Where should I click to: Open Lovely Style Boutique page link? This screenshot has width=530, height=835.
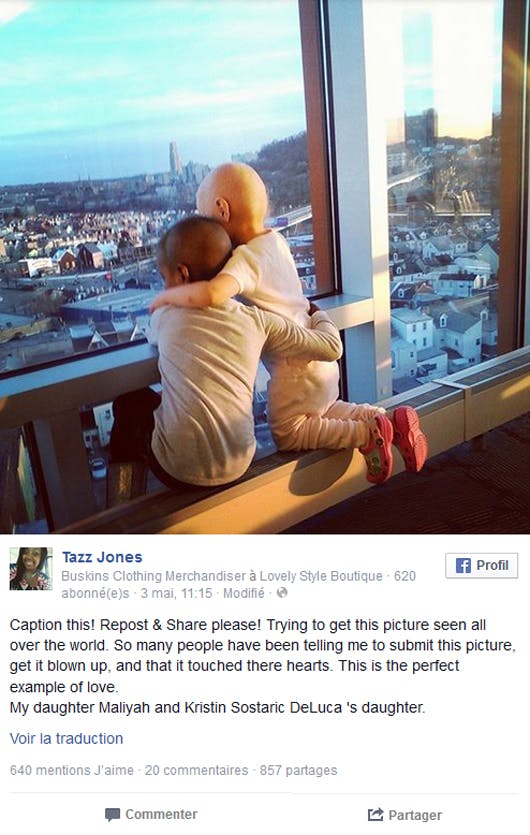click(x=321, y=576)
